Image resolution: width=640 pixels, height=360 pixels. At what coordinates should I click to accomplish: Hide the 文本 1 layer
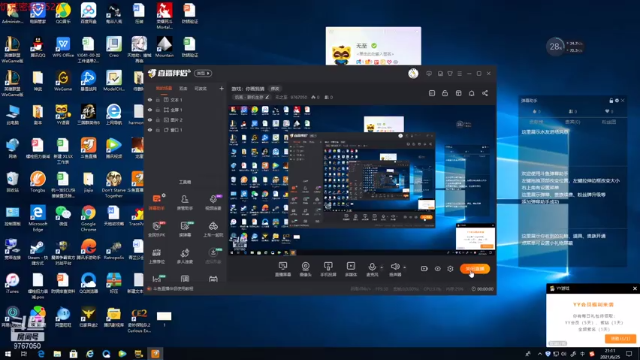coord(150,100)
